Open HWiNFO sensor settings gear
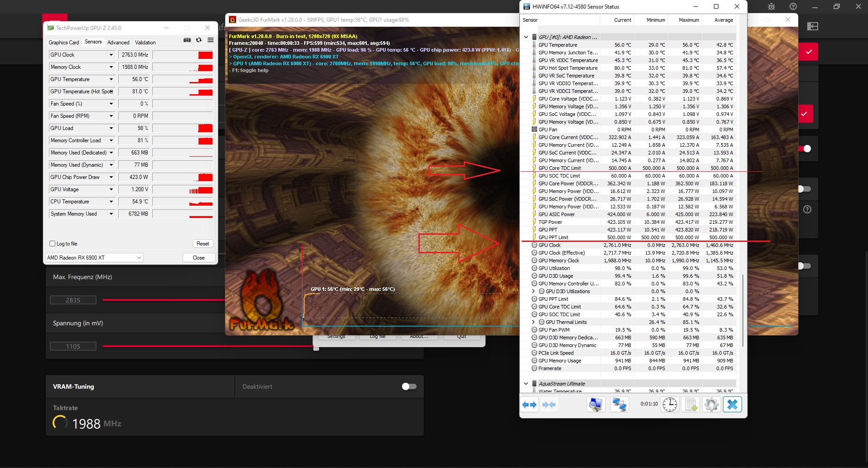Image resolution: width=868 pixels, height=468 pixels. [x=711, y=405]
